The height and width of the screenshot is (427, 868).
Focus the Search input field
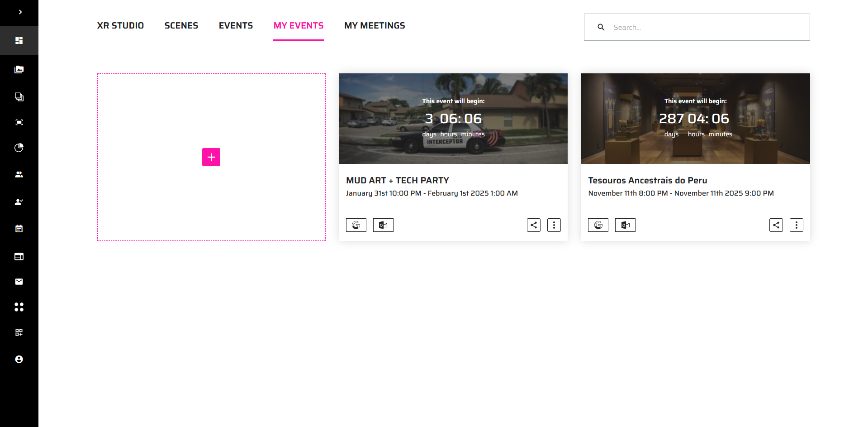click(x=697, y=27)
